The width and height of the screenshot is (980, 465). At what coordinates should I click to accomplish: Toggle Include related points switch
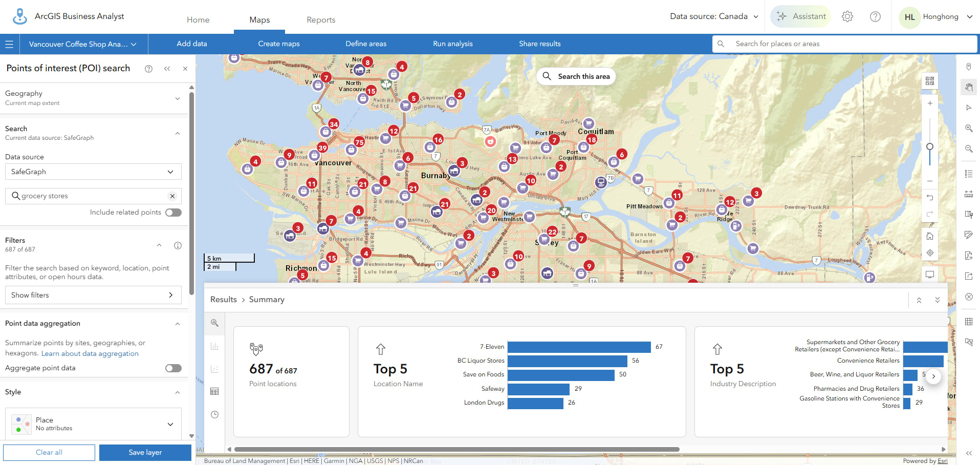(x=173, y=213)
